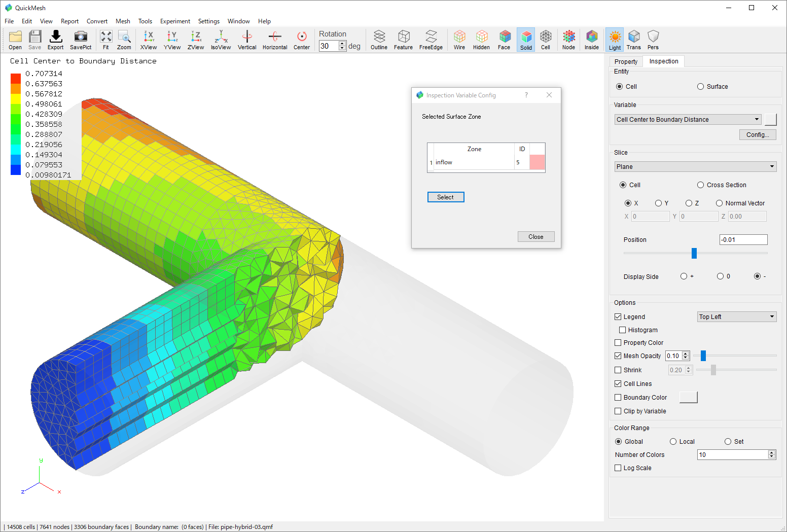Toggle Pers perspective view
The height and width of the screenshot is (532, 787).
pos(653,40)
